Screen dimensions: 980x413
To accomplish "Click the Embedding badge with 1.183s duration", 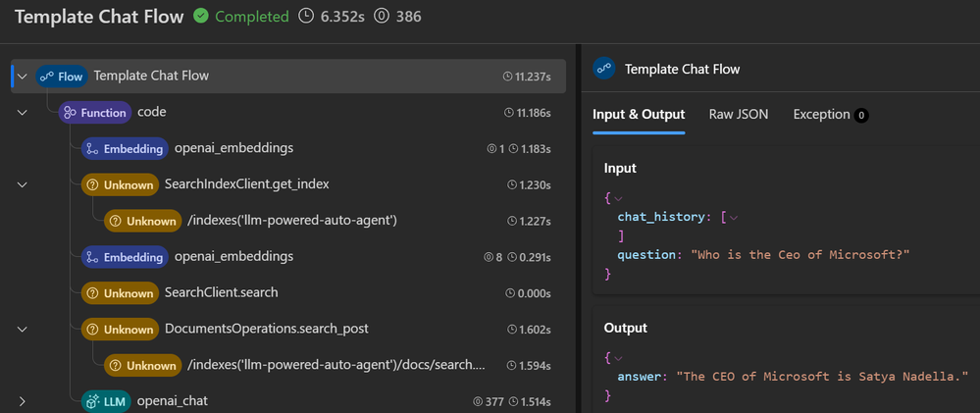I will tap(125, 149).
